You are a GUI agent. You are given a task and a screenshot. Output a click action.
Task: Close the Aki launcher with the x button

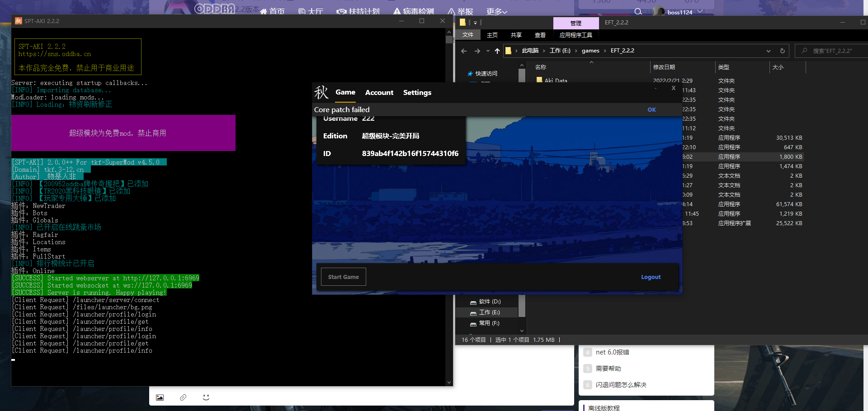pos(674,88)
